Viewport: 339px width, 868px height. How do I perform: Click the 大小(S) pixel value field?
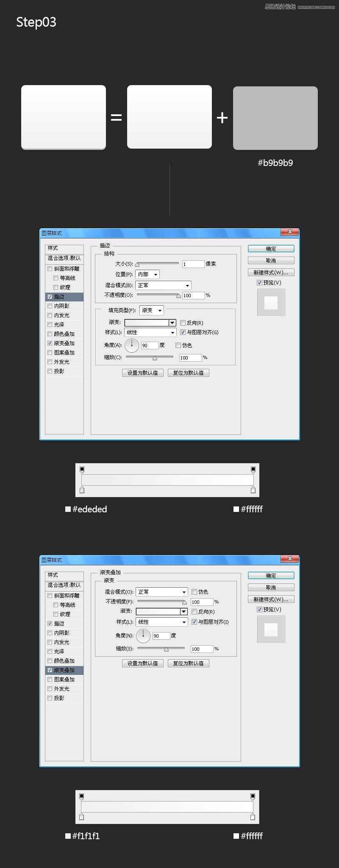click(194, 264)
